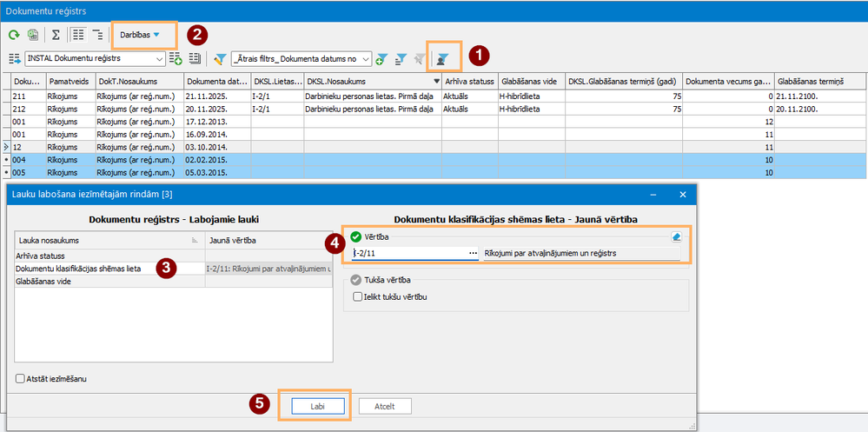Click the eraser icon beside Vērtība

675,236
